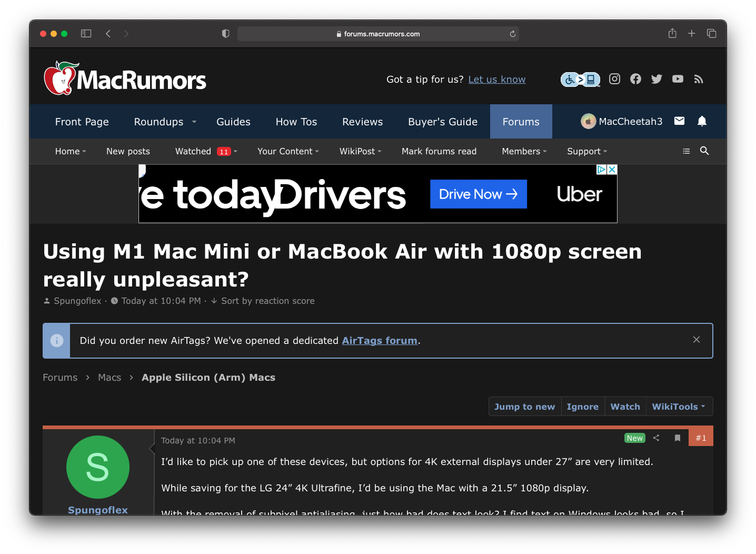Image resolution: width=756 pixels, height=554 pixels.
Task: Open thread author Spungoflex link under title
Action: pos(77,301)
